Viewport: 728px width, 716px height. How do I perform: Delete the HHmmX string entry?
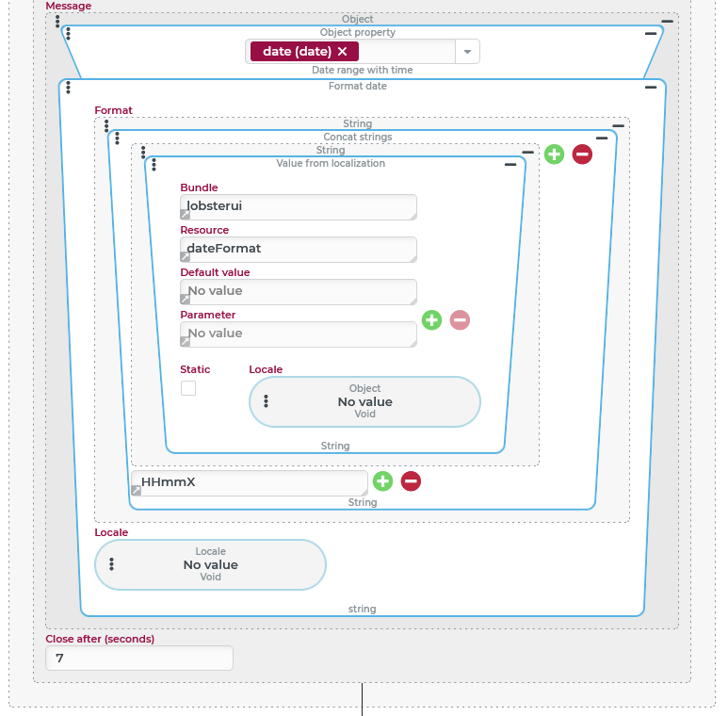pyautogui.click(x=411, y=481)
